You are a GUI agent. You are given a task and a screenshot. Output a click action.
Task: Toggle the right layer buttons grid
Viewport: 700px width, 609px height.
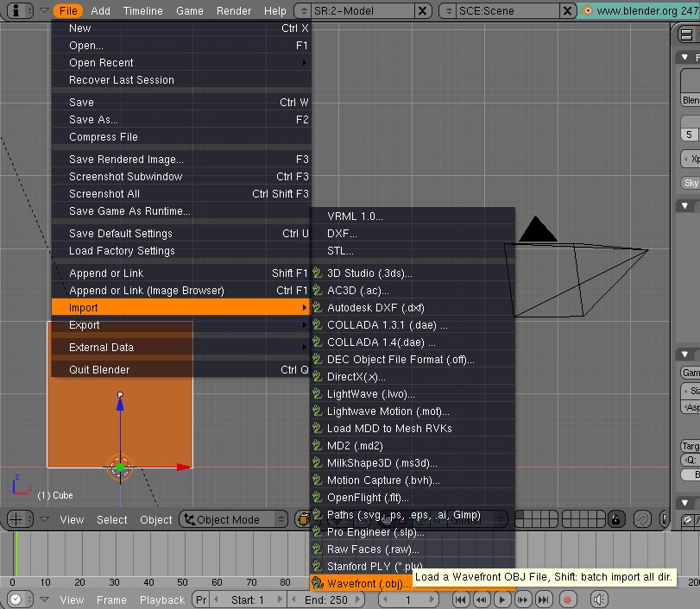click(583, 519)
